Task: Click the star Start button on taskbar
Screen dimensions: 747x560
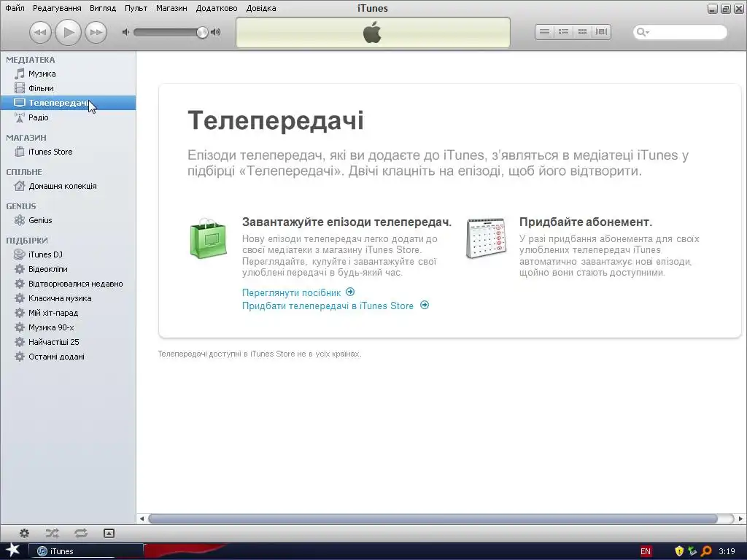Action: [12, 551]
